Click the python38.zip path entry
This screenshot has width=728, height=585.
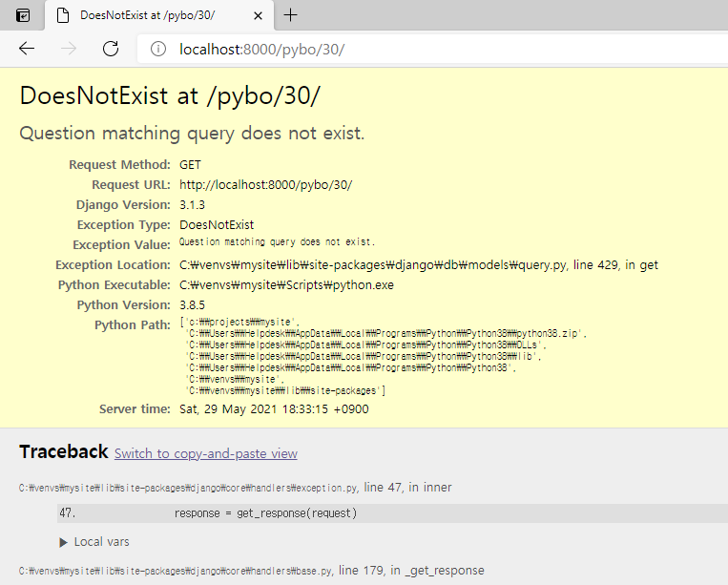[x=385, y=333]
